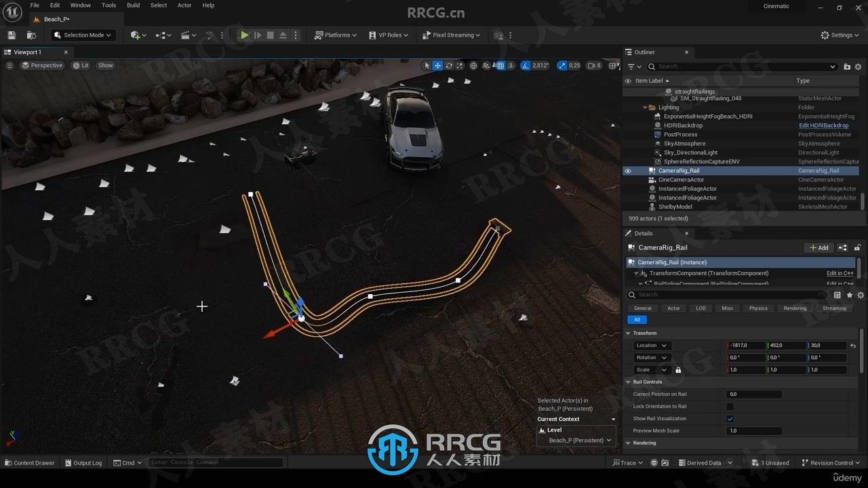Click the Preview Mesh Scale field
The image size is (868, 488).
pos(754,431)
